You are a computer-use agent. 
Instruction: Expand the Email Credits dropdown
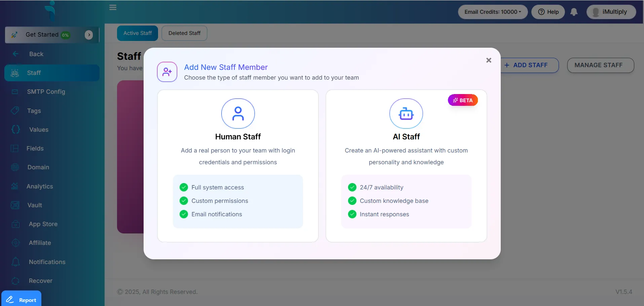pos(492,12)
